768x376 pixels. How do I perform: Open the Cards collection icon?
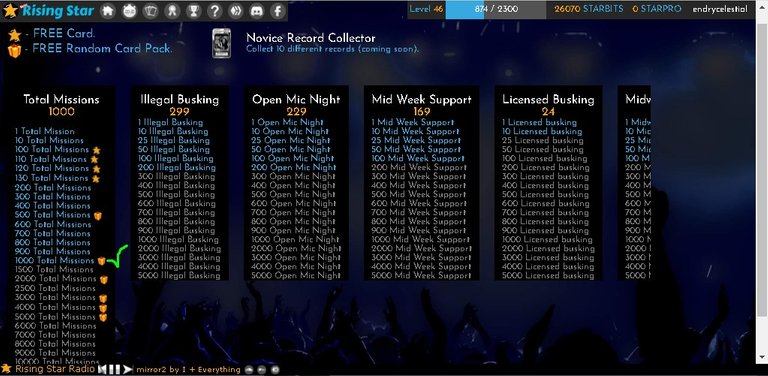(x=150, y=10)
